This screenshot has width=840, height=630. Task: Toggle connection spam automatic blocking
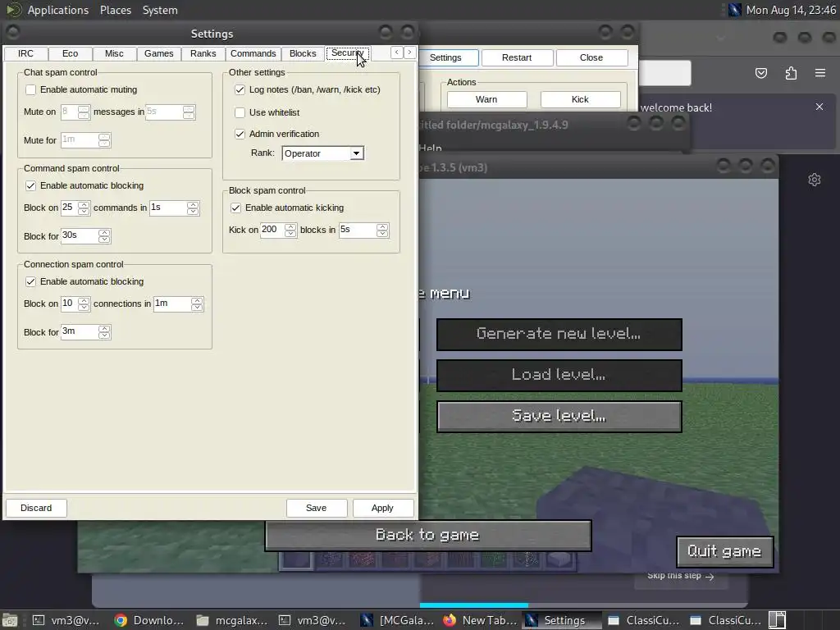pyautogui.click(x=30, y=281)
